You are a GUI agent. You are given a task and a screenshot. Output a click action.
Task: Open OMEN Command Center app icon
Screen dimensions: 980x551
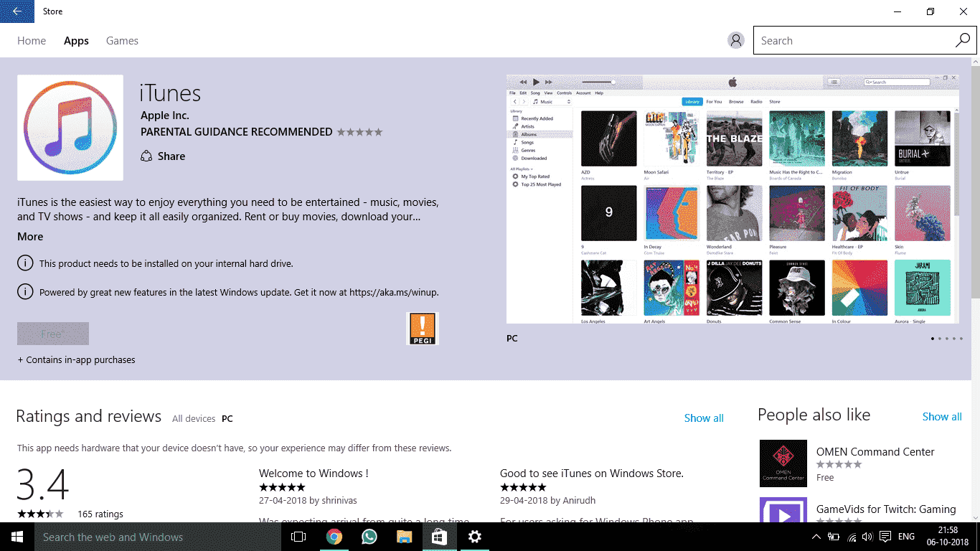pyautogui.click(x=783, y=463)
